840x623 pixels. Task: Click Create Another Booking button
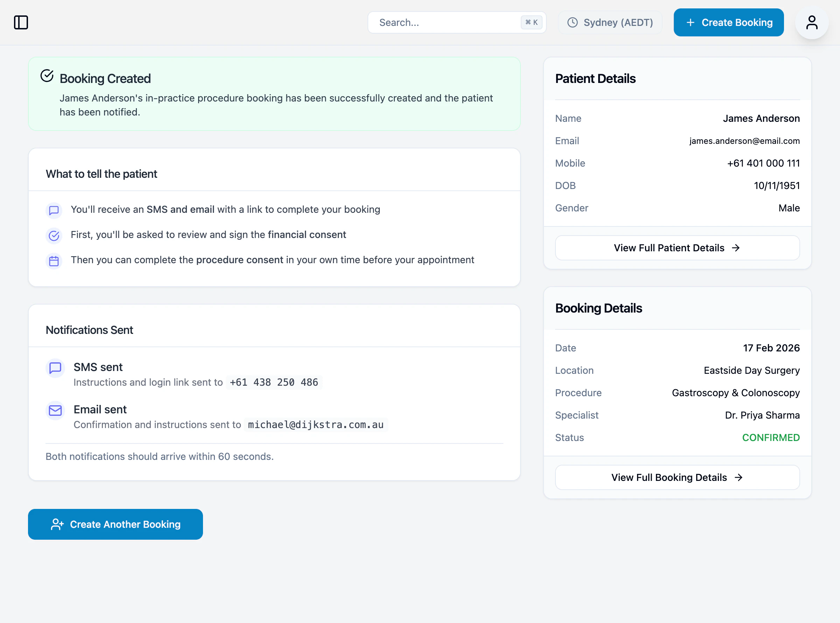[115, 524]
